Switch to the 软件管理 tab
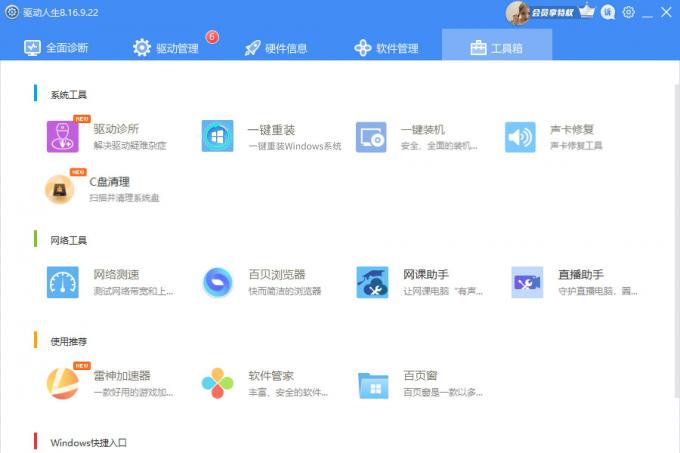This screenshot has height=453, width=680. (x=386, y=48)
